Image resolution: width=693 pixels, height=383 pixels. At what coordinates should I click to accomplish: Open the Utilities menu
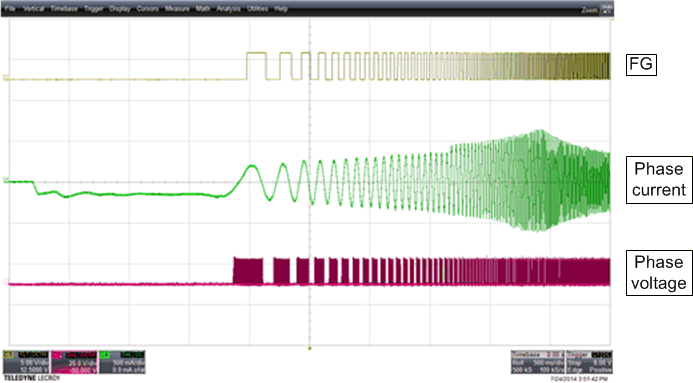(257, 8)
